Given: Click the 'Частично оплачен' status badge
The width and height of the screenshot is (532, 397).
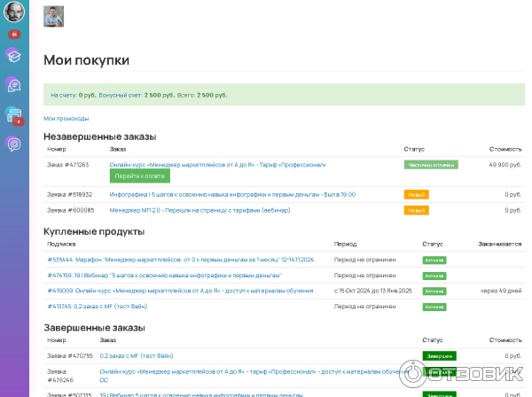Looking at the screenshot, I should pos(431,164).
